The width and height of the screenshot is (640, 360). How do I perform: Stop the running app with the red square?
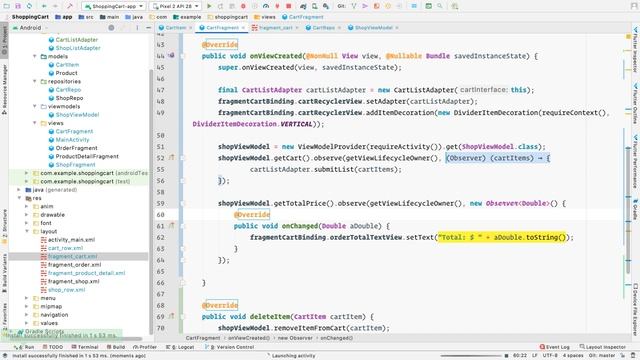click(289, 6)
